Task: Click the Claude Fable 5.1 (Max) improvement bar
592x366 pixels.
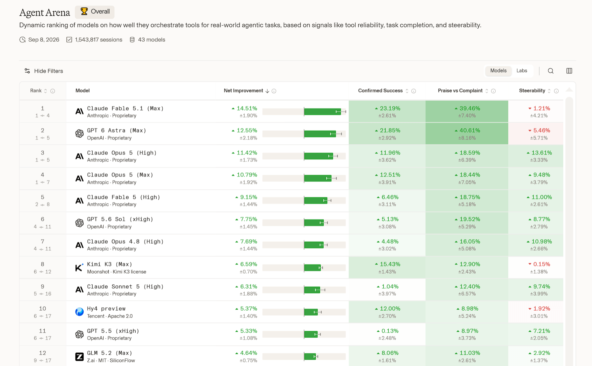Action: pos(304,111)
